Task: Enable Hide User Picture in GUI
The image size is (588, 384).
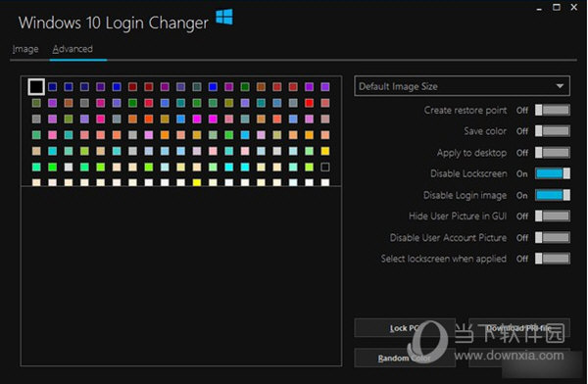Action: 553,216
